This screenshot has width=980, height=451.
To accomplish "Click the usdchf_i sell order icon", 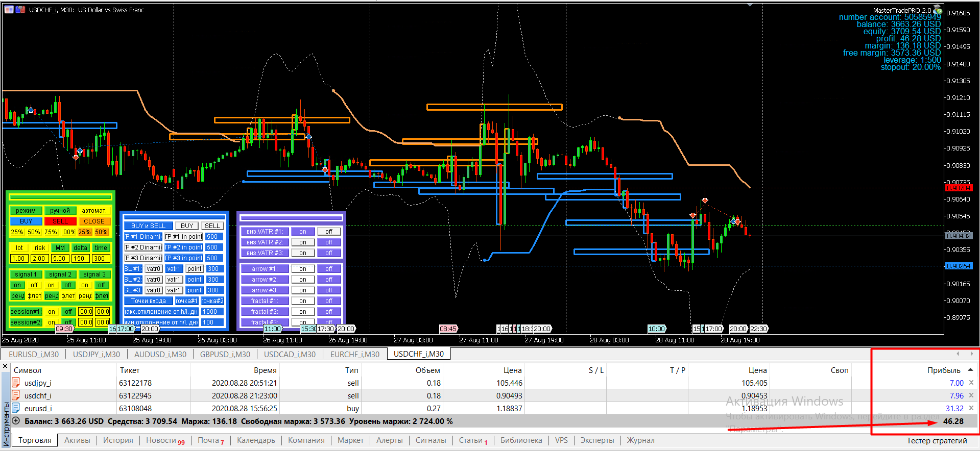I will point(16,395).
